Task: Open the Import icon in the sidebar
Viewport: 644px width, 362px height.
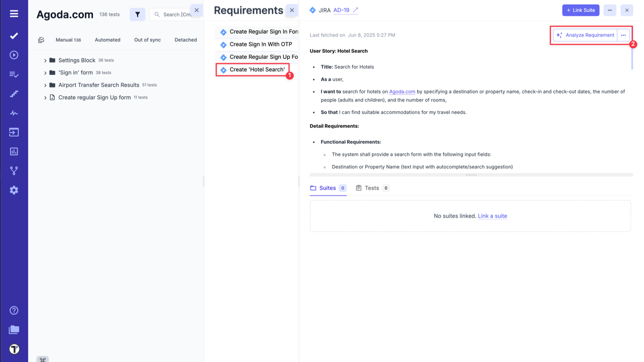Action: pyautogui.click(x=14, y=132)
